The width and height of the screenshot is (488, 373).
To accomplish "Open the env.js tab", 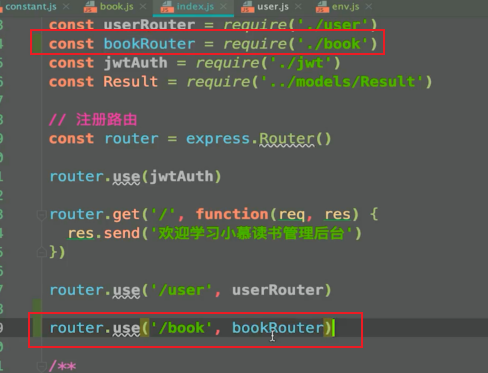I will point(345,7).
